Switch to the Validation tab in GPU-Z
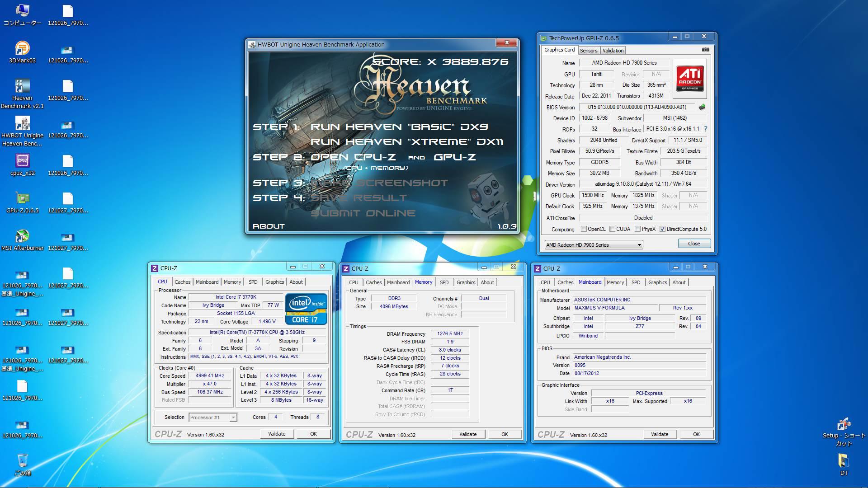The width and height of the screenshot is (868, 488). coord(613,51)
